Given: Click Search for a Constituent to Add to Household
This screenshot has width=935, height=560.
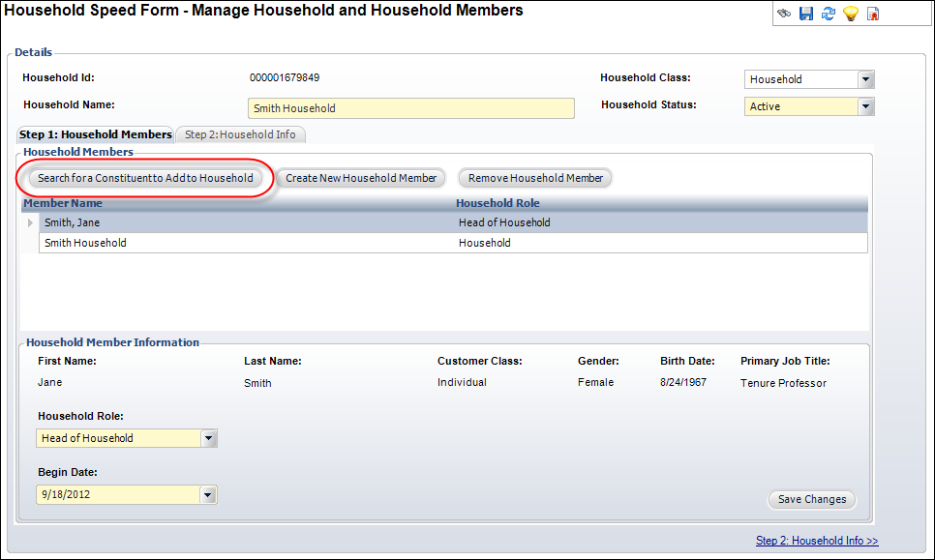Looking at the screenshot, I should 145,178.
